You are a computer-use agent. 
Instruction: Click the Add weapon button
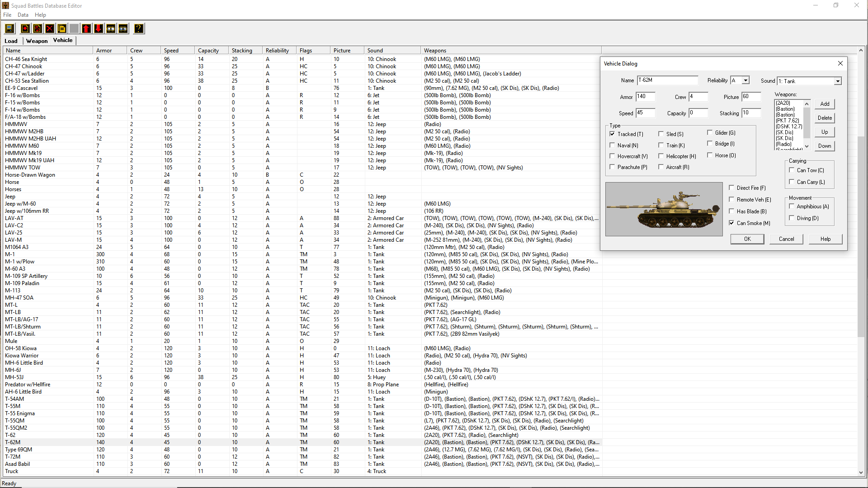coord(825,104)
